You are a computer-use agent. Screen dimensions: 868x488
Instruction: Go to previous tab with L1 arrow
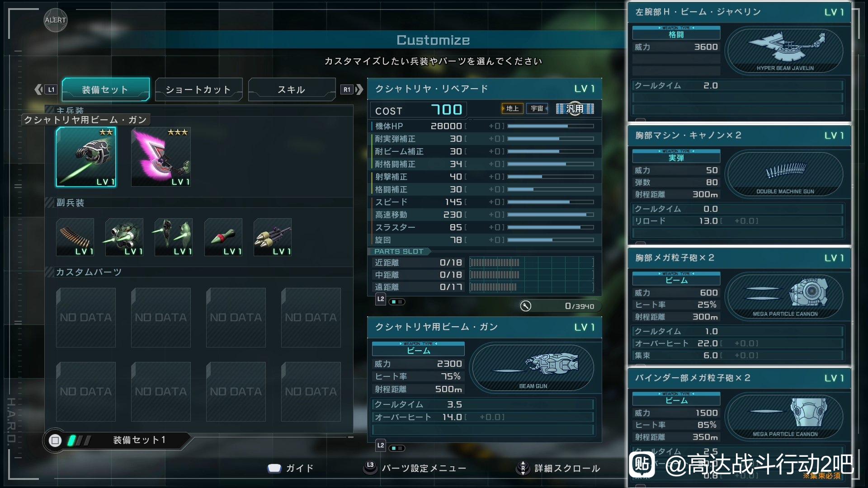tap(45, 89)
